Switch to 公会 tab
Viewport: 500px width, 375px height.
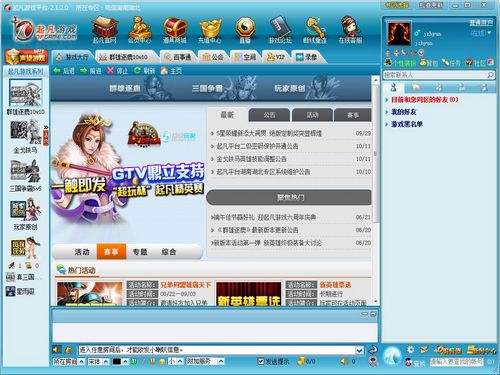(213, 57)
